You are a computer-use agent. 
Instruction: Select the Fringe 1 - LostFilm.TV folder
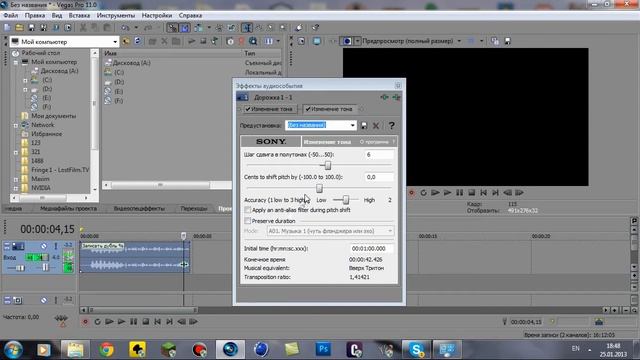60,170
